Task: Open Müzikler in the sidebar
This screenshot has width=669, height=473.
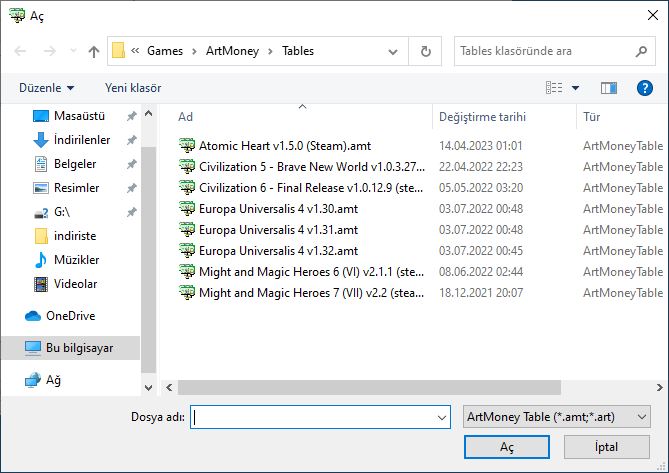Action: pos(76,260)
